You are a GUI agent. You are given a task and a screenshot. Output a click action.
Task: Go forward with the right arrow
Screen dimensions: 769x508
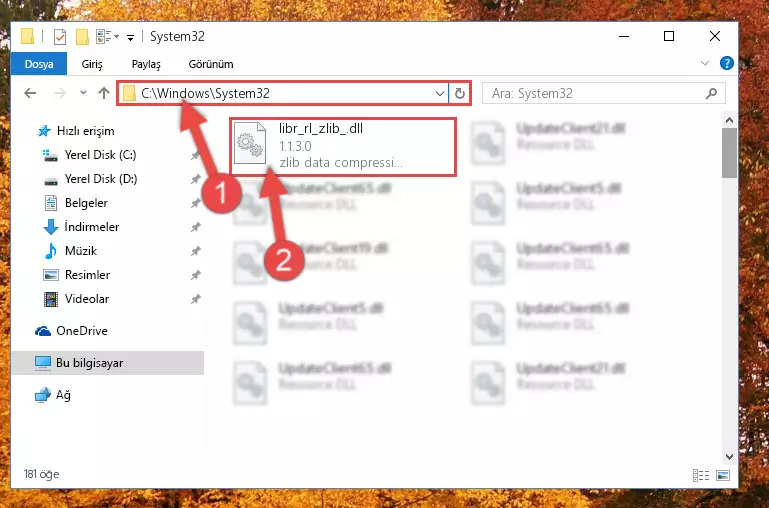click(x=59, y=93)
